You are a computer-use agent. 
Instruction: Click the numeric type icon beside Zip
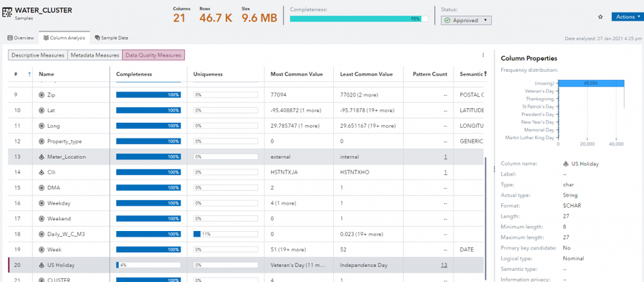[41, 95]
